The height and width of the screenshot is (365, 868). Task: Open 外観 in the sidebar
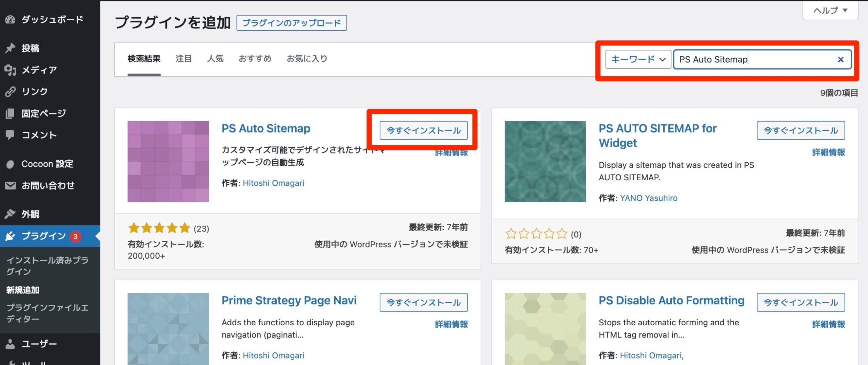[x=31, y=214]
